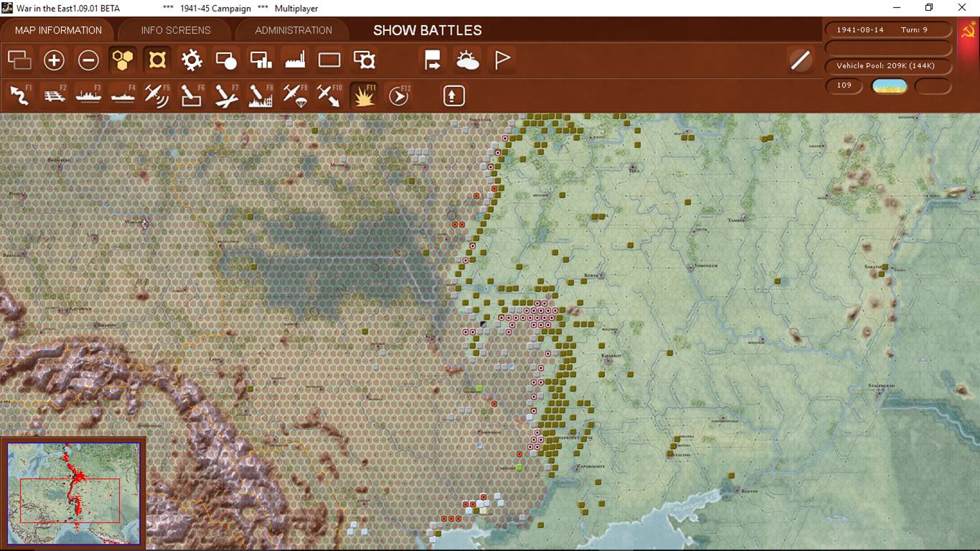This screenshot has width=980, height=551.
Task: Select the F8 bomb city icon
Action: [x=261, y=95]
